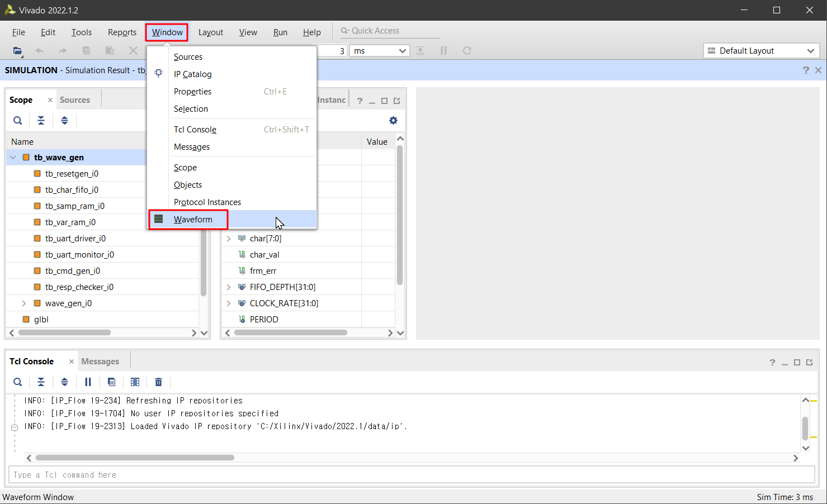Click the Redo arrow in toolbar

[63, 51]
